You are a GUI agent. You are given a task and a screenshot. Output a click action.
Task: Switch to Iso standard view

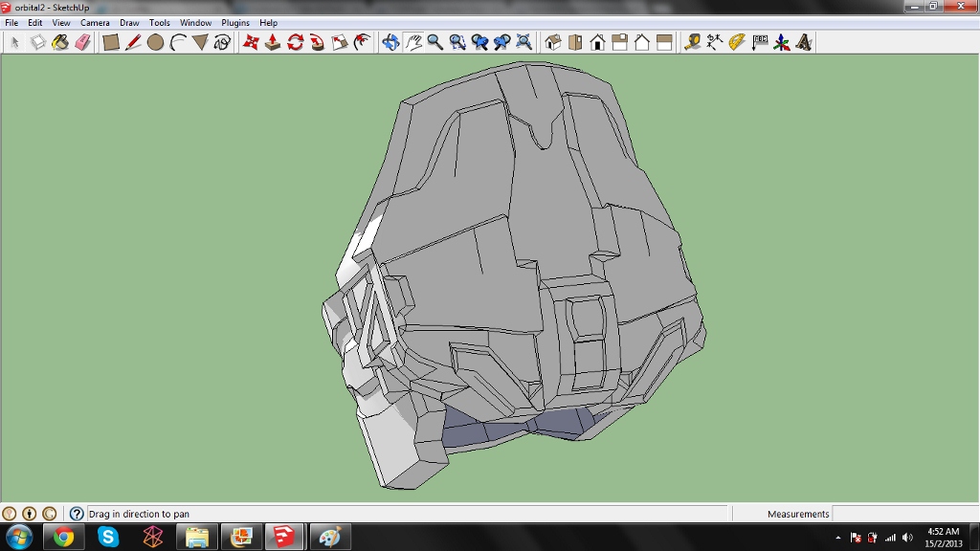553,42
